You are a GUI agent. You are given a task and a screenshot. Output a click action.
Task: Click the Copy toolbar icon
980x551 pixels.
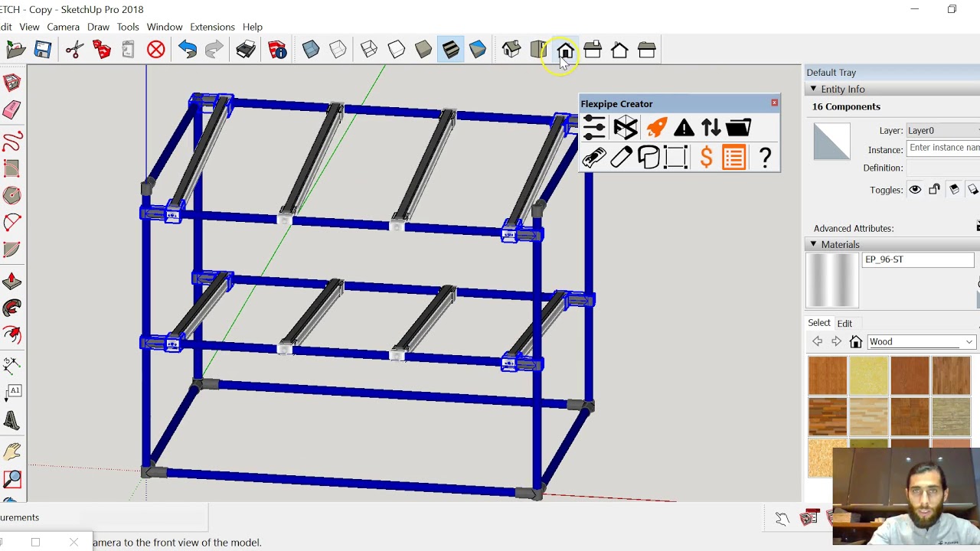coord(101,51)
